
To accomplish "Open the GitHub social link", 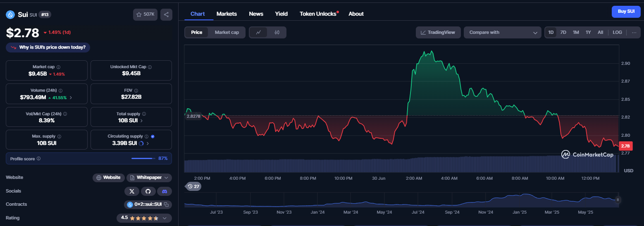I will click(148, 191).
